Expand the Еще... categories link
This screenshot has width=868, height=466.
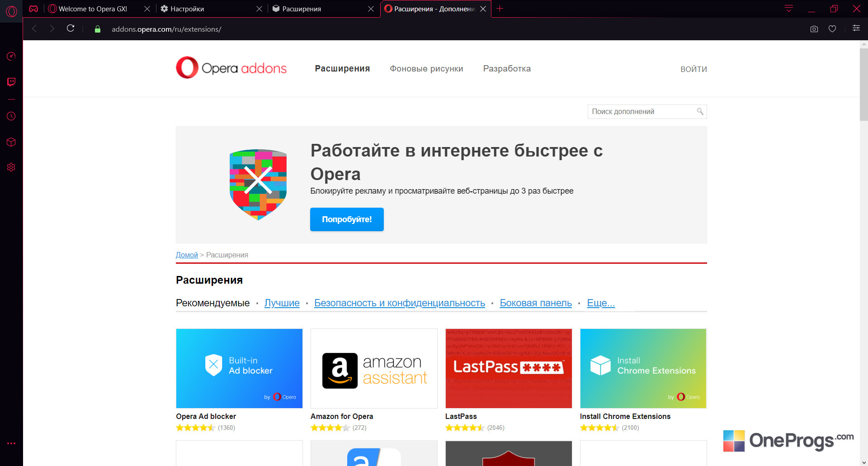point(601,303)
